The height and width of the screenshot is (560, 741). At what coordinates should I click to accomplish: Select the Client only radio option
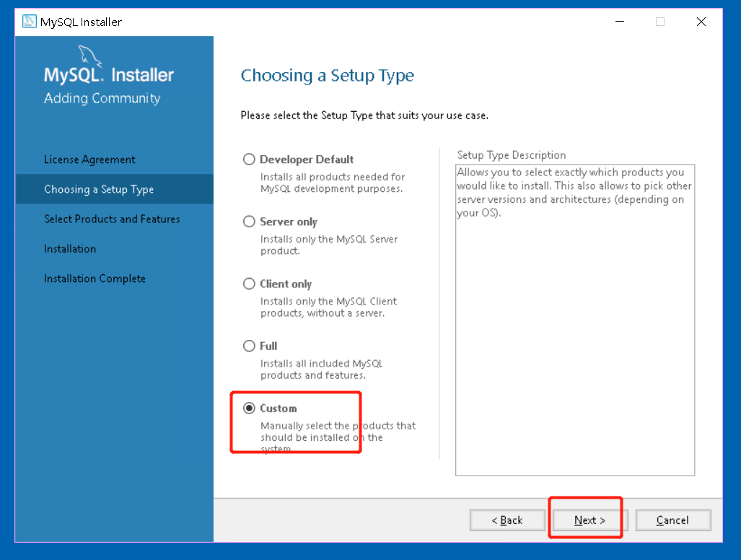(249, 284)
